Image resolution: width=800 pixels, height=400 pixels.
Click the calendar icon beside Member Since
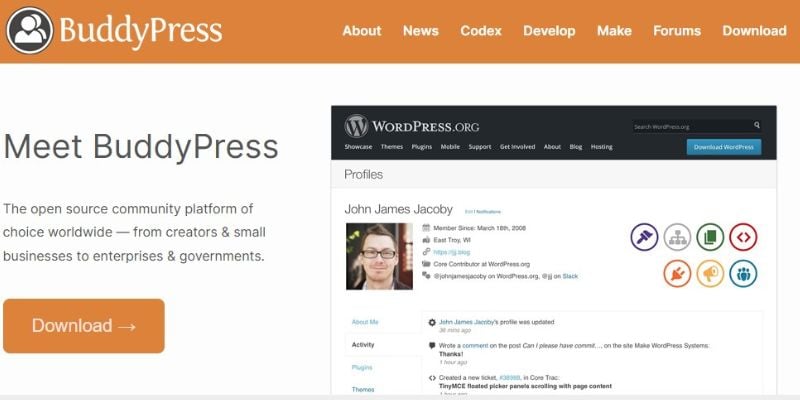coord(427,228)
